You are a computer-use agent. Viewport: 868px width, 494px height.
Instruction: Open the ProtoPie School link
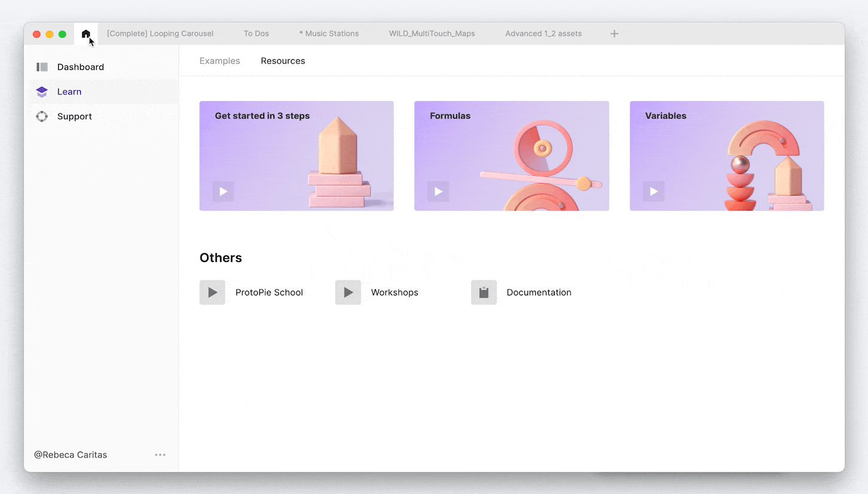pyautogui.click(x=269, y=292)
